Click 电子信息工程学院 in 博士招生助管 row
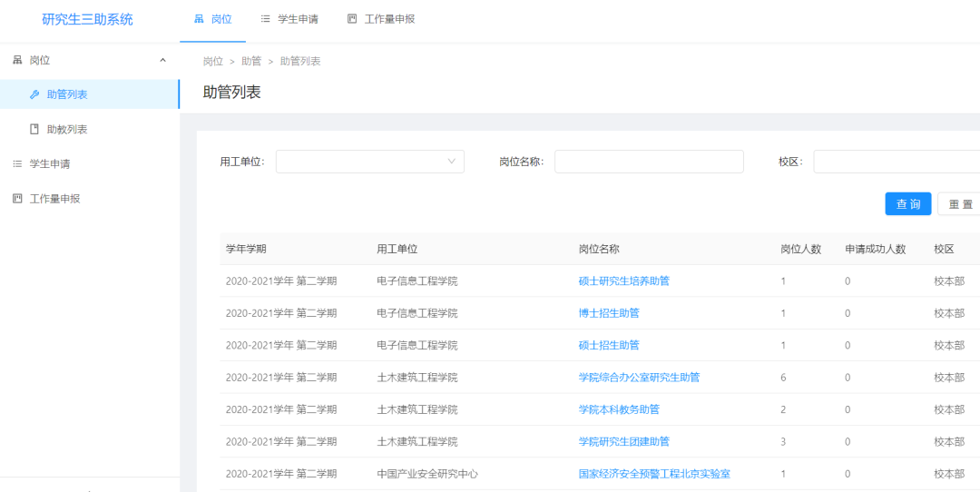980x492 pixels. click(416, 313)
